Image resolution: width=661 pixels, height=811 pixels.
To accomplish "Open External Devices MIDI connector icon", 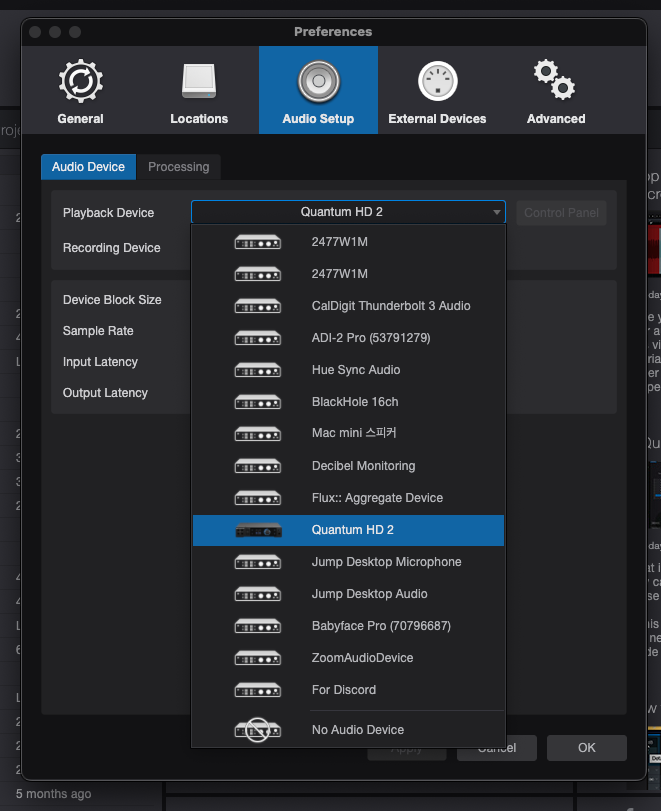I will 438,81.
